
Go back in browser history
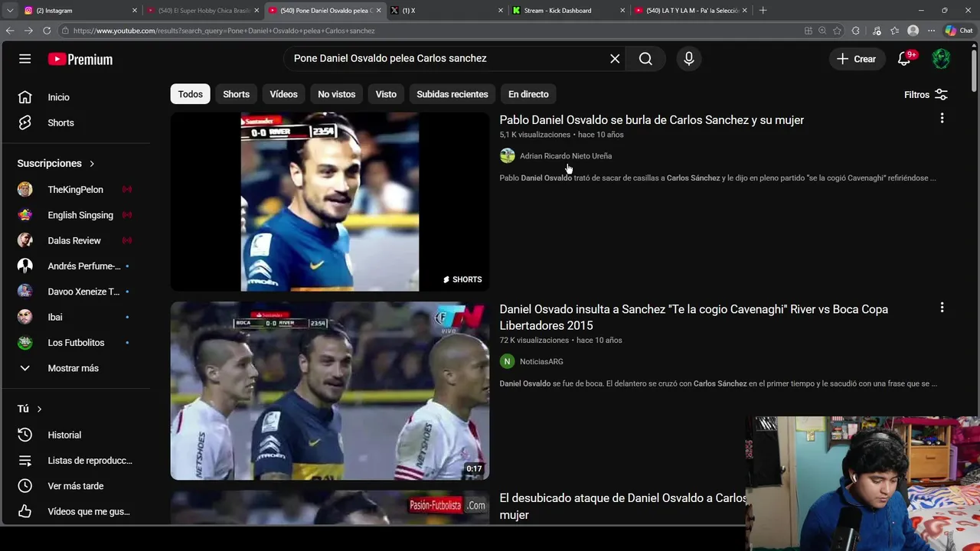[x=10, y=31]
